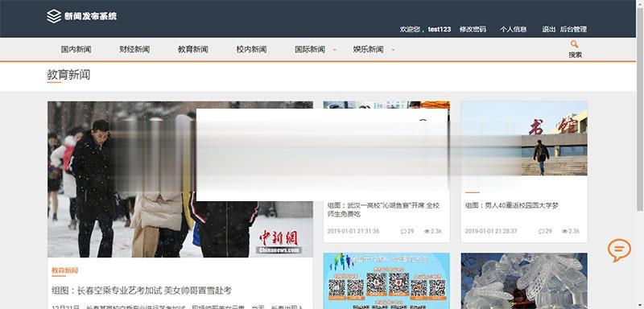
Task: Open the ice sculpture photo thumbnail
Action: click(524, 281)
